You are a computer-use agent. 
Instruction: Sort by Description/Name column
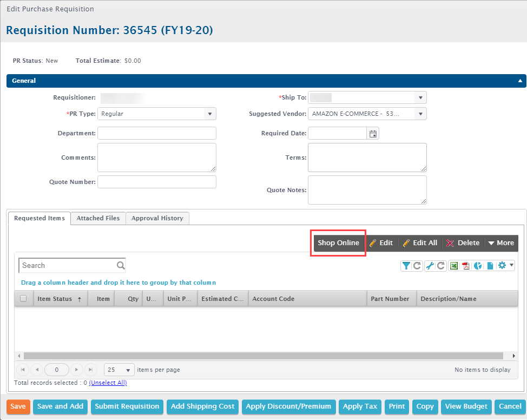[x=467, y=299]
